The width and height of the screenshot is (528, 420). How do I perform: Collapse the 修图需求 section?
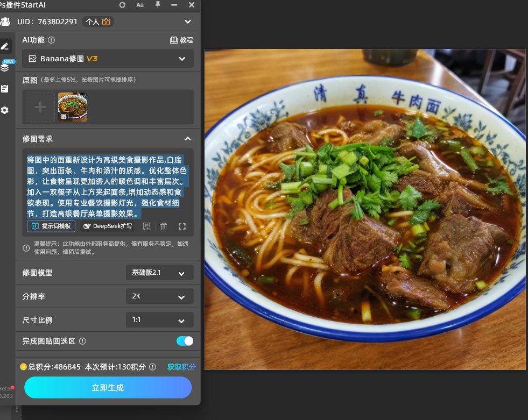tap(187, 139)
